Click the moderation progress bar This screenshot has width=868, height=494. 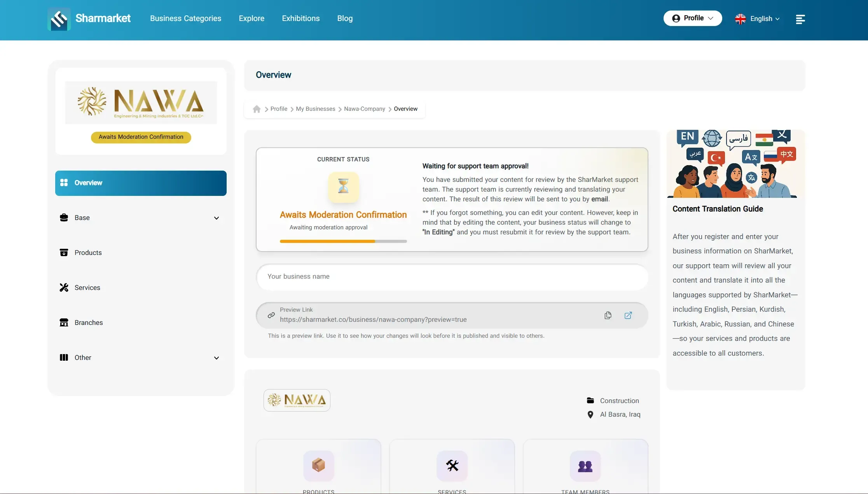[x=343, y=241]
